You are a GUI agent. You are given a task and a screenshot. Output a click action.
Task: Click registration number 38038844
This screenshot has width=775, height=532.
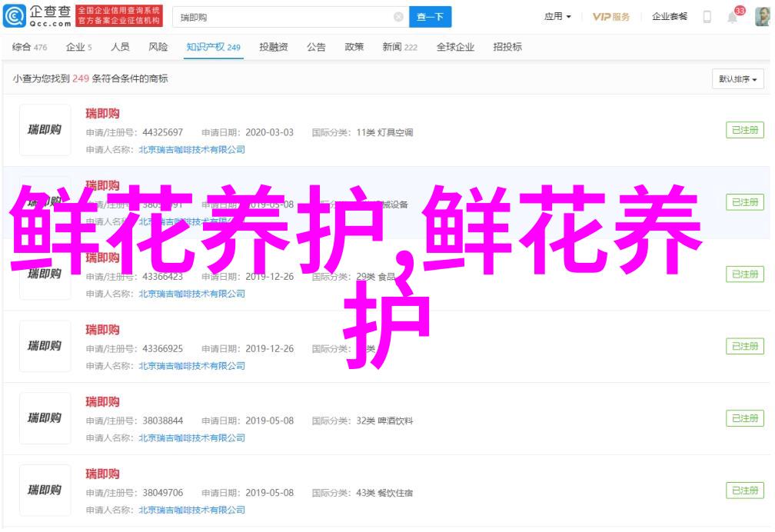(x=163, y=421)
